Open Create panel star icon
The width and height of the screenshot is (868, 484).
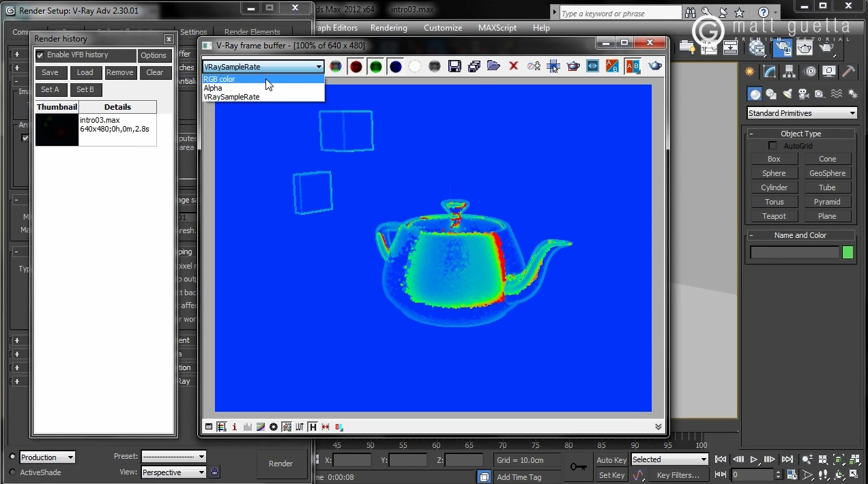pos(750,72)
